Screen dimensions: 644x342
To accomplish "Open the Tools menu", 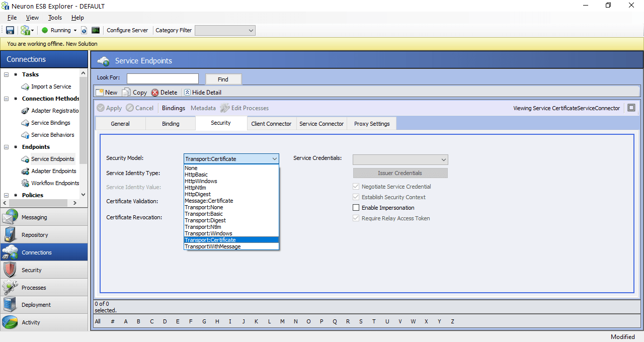I will (x=55, y=18).
